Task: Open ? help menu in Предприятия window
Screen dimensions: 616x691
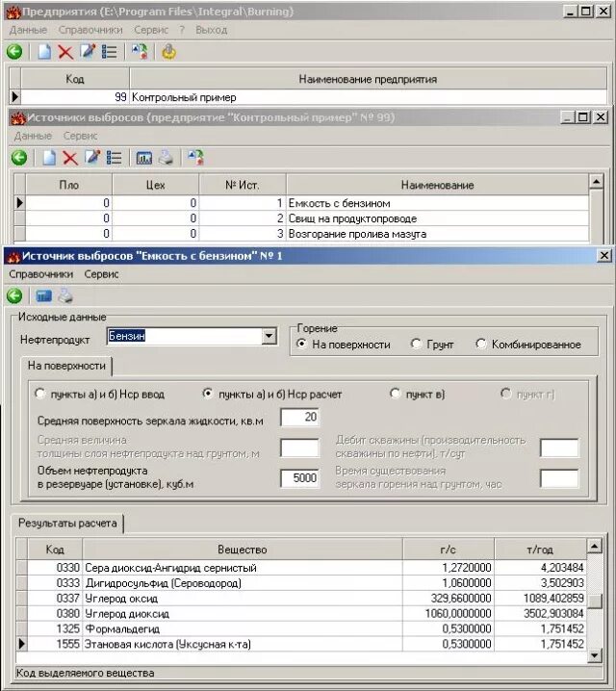Action: [182, 30]
